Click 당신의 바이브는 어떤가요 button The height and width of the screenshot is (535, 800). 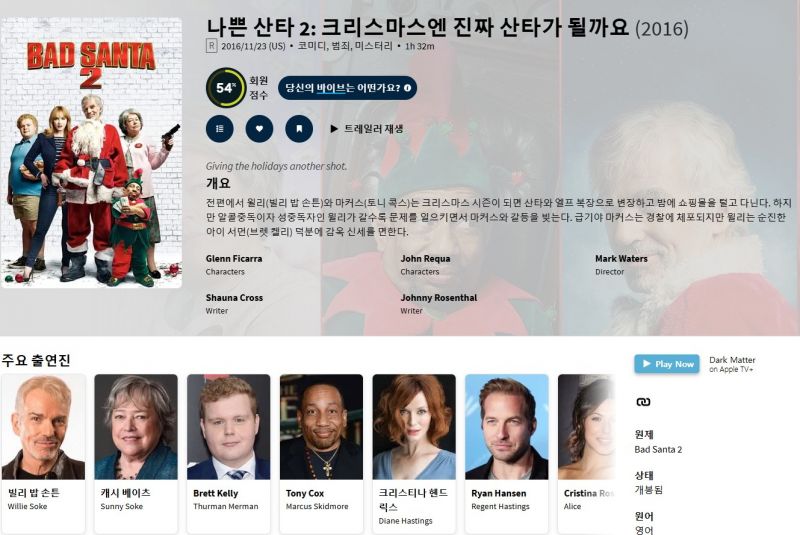(x=347, y=88)
